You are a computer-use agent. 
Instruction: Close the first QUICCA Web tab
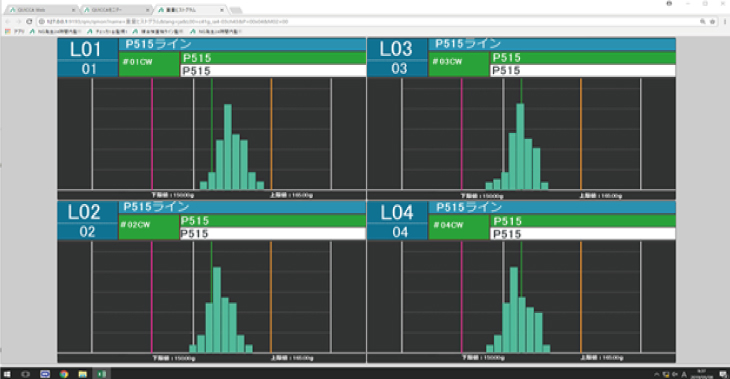74,10
